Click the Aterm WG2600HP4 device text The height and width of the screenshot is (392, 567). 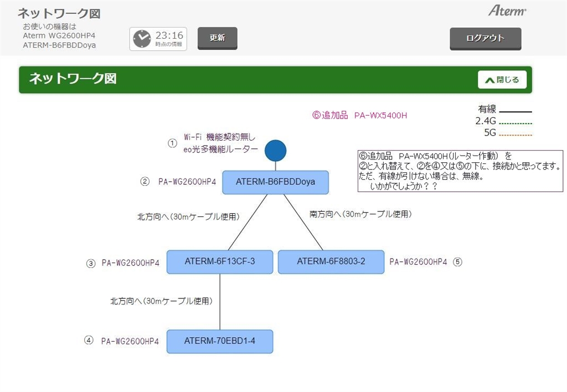coord(59,35)
